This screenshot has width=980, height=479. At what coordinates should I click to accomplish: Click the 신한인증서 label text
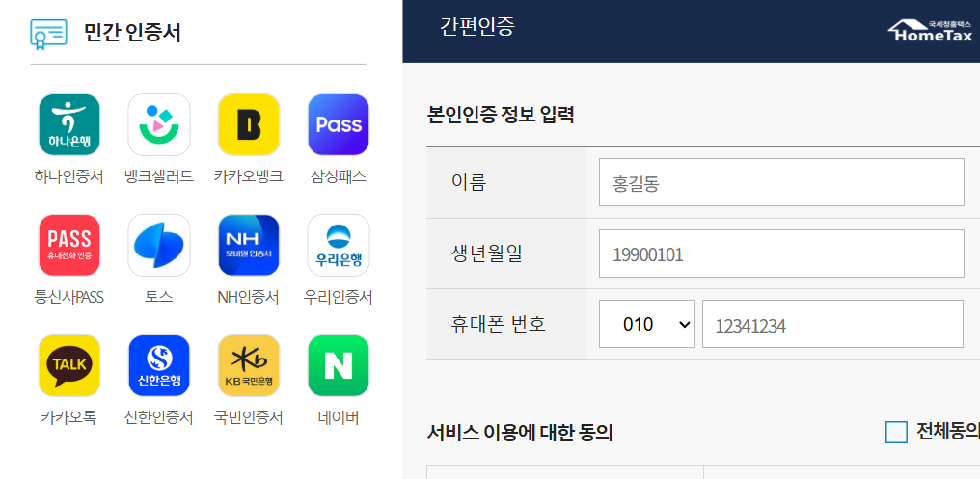coord(159,417)
